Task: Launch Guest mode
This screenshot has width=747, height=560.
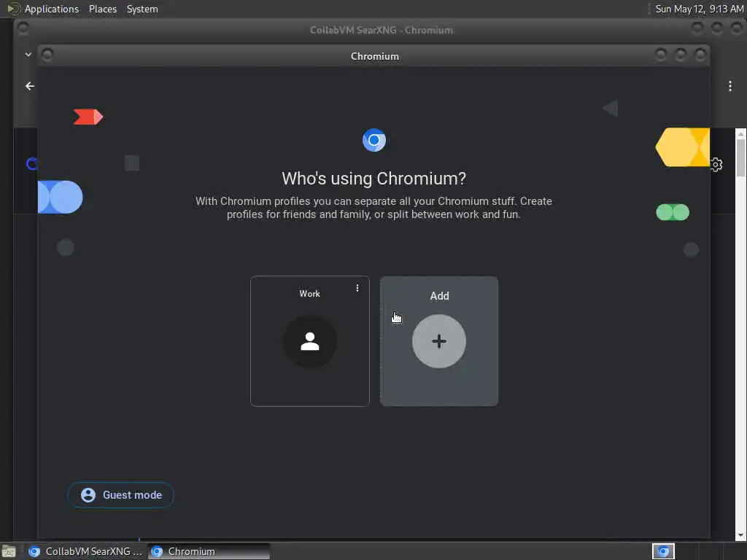Action: (x=120, y=495)
